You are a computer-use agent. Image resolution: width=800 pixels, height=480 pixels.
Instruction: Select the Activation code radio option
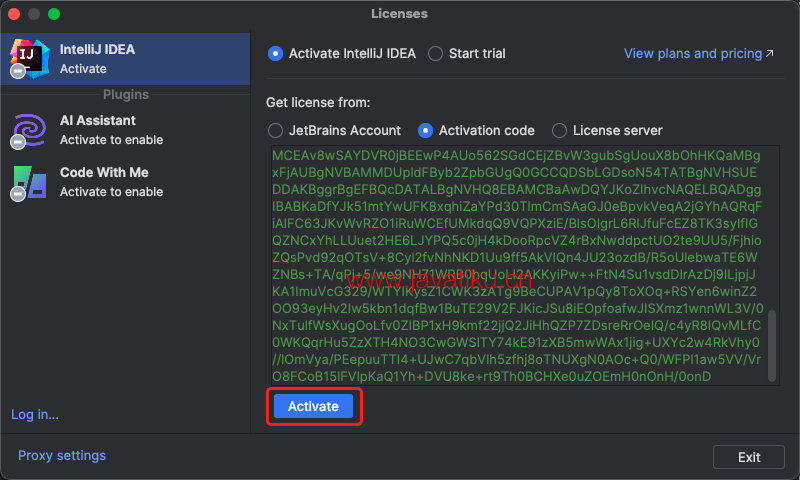pos(426,131)
